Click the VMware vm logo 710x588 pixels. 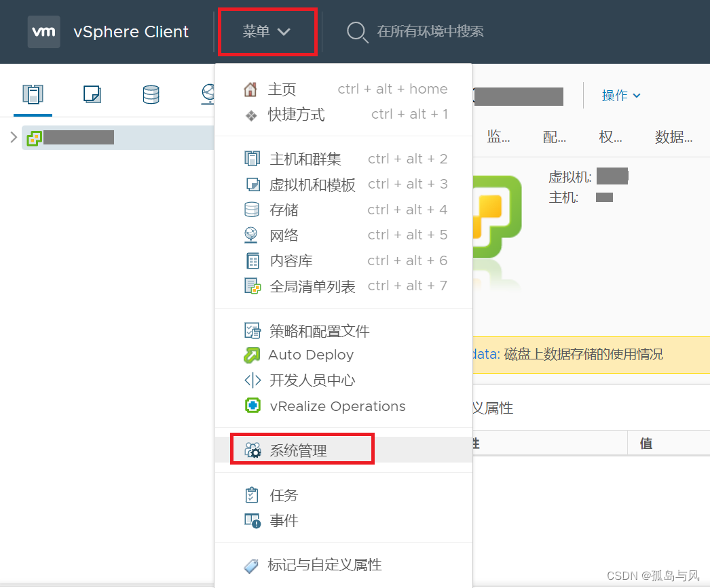coord(44,32)
